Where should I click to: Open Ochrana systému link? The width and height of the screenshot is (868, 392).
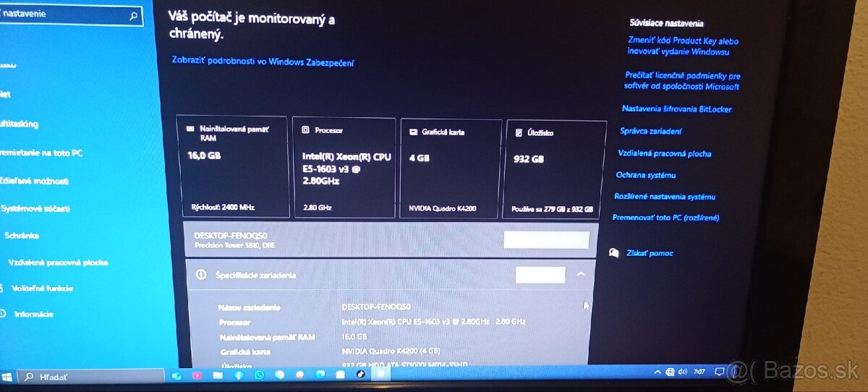[645, 175]
